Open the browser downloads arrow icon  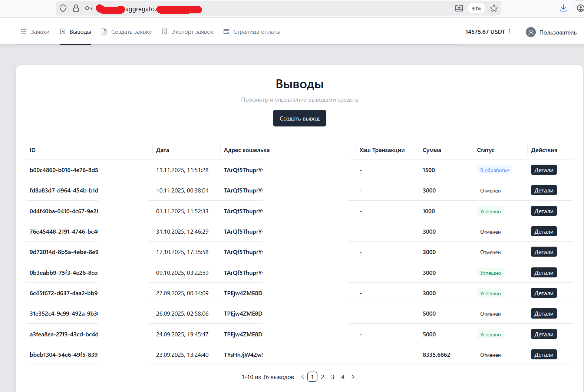pyautogui.click(x=563, y=8)
